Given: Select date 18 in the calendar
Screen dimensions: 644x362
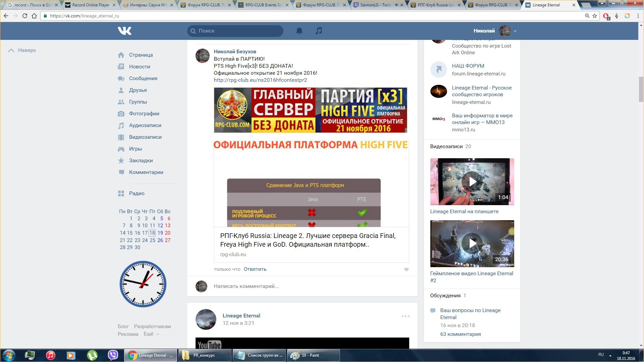Looking at the screenshot, I should pos(152,233).
